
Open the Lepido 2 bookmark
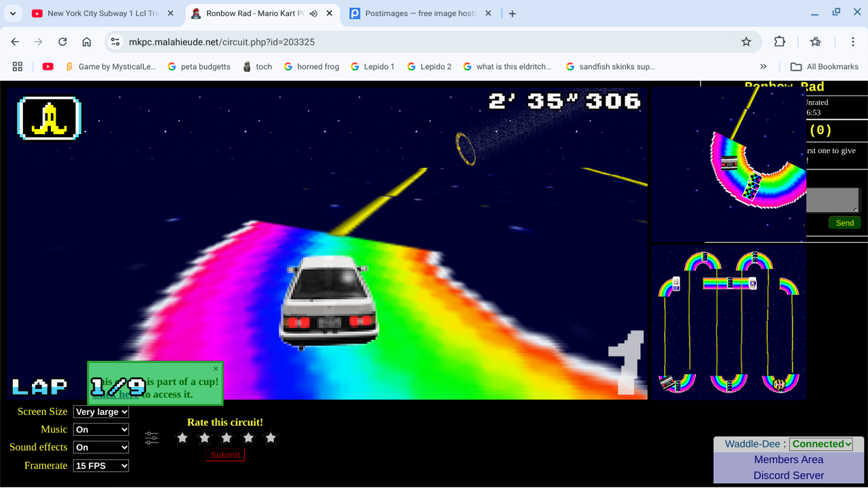coord(429,66)
